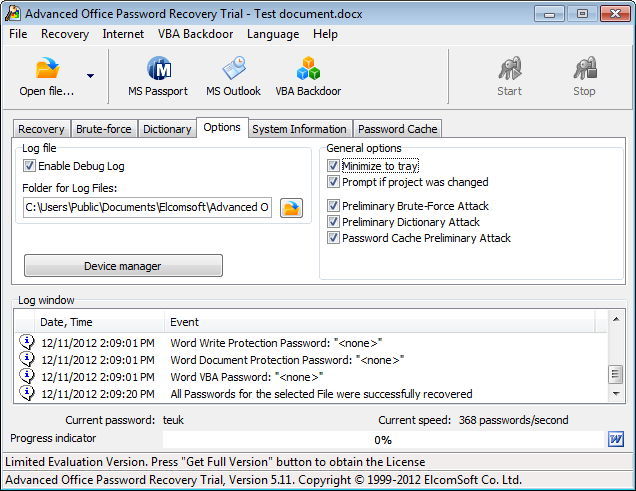The image size is (636, 491).
Task: Toggle Minimize to tray checkbox
Action: coord(333,166)
